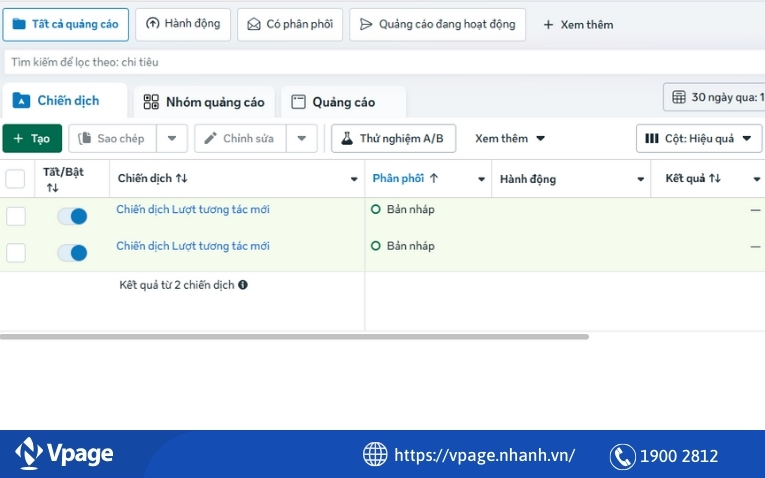Focus the search filter field
The height and width of the screenshot is (478, 765).
(x=384, y=62)
